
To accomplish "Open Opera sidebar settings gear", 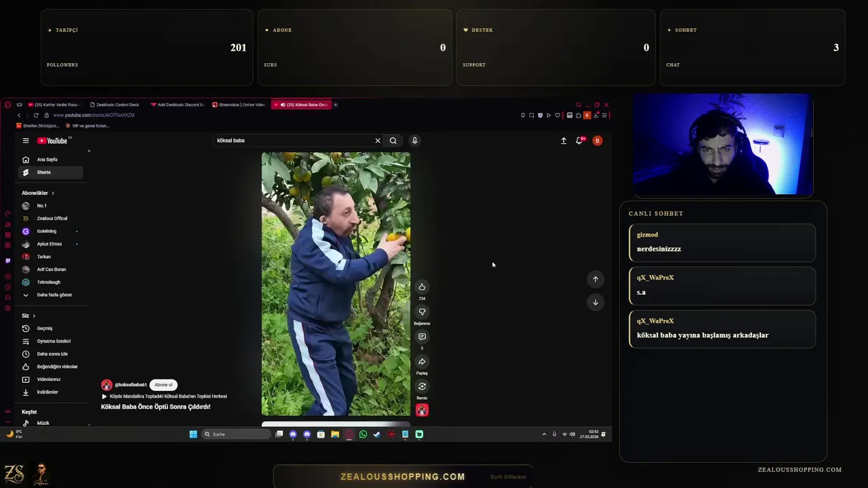I will [x=7, y=308].
